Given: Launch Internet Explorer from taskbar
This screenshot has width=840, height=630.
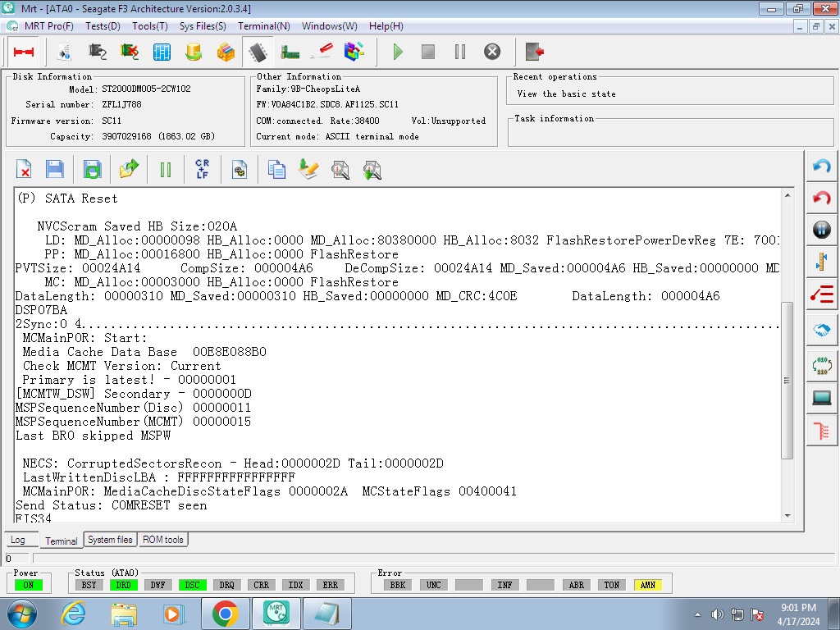Looking at the screenshot, I should (73, 614).
